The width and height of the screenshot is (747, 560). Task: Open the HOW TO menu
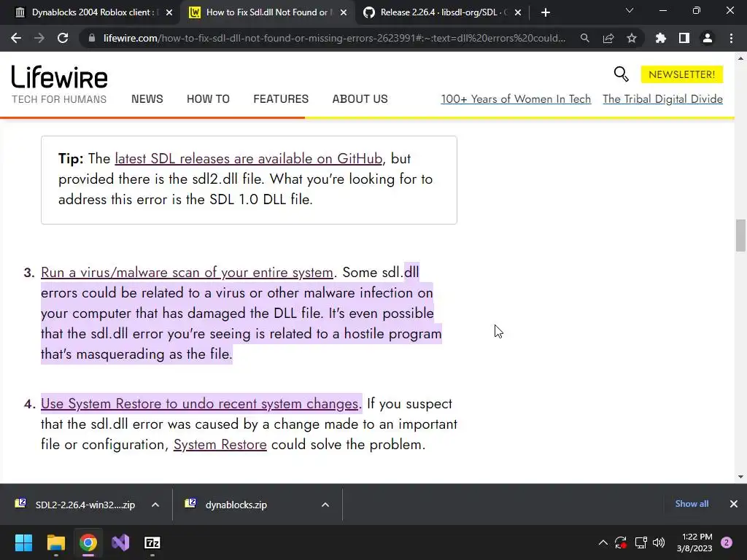208,99
